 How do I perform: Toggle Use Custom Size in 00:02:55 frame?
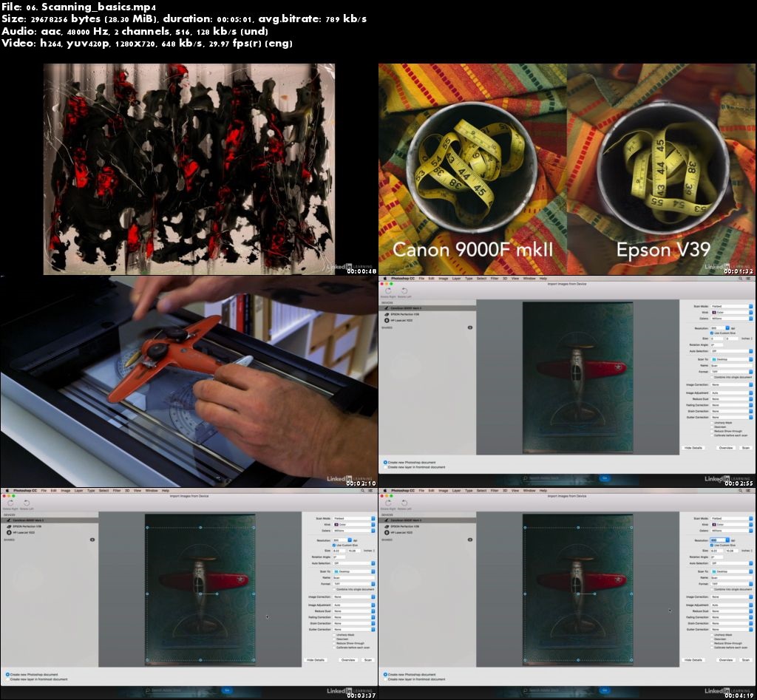(x=712, y=333)
